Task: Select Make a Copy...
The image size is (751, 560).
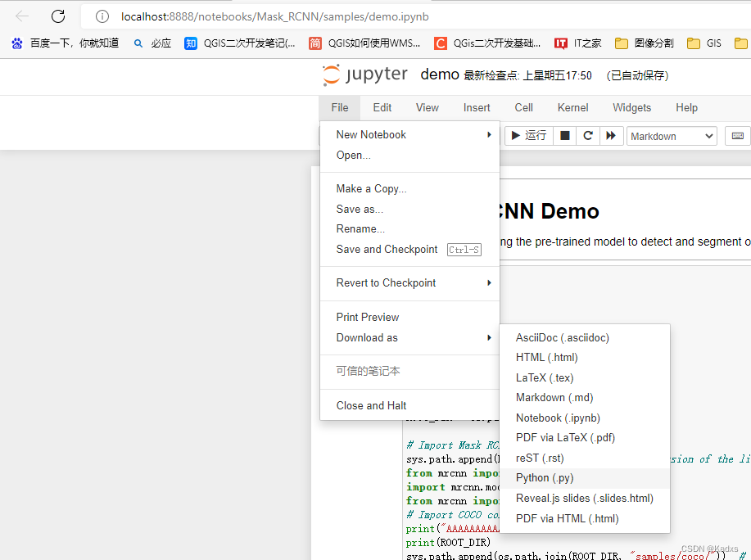Action: (x=410, y=188)
